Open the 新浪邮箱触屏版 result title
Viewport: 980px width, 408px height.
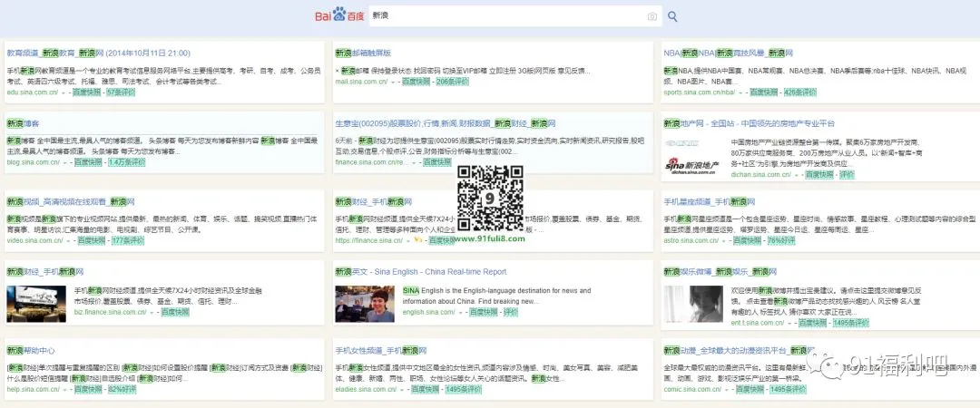click(363, 53)
